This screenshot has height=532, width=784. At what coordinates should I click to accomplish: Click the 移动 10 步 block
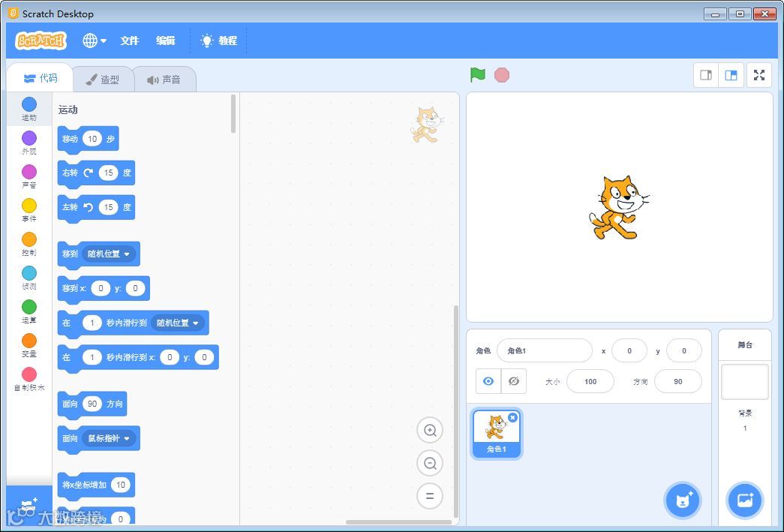click(x=88, y=139)
